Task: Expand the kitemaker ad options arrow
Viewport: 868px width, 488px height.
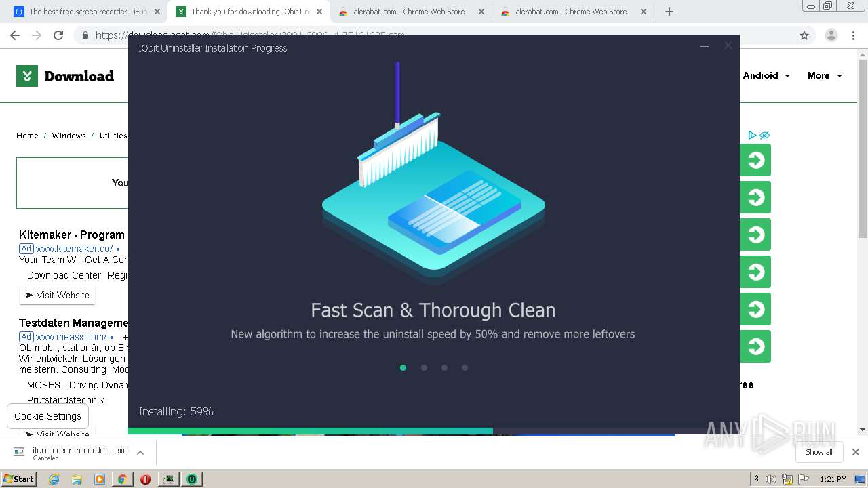Action: [x=118, y=249]
